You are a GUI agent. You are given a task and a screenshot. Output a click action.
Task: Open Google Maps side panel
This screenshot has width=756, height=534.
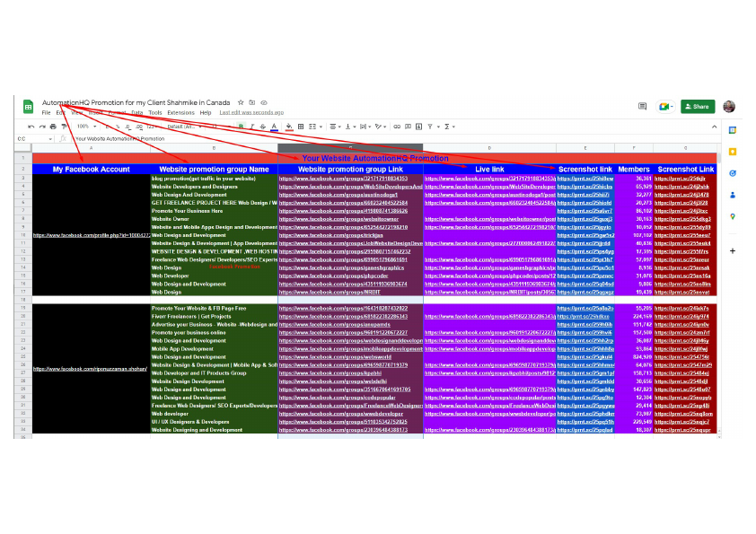pyautogui.click(x=733, y=217)
